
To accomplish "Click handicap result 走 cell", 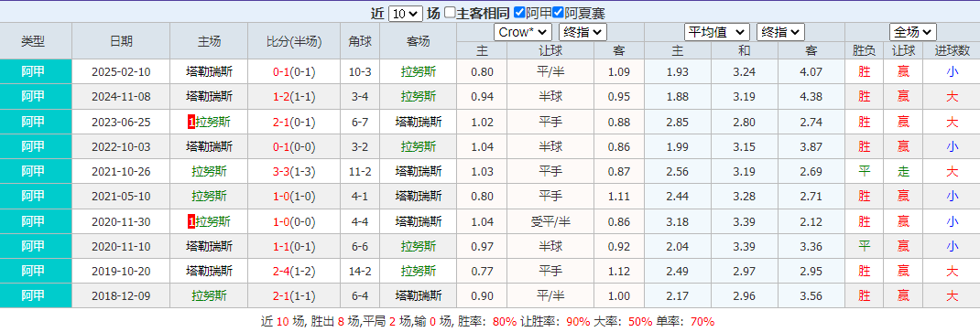I will tap(904, 172).
